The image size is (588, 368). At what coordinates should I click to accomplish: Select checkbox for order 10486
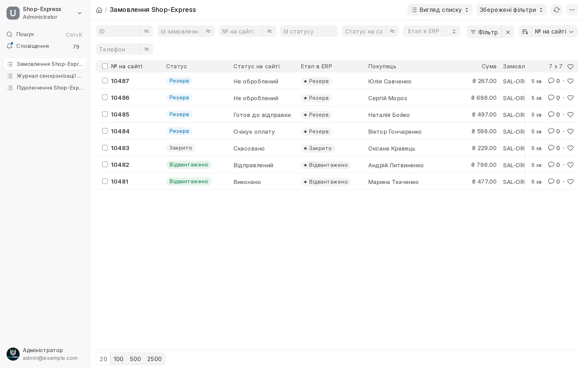105,98
